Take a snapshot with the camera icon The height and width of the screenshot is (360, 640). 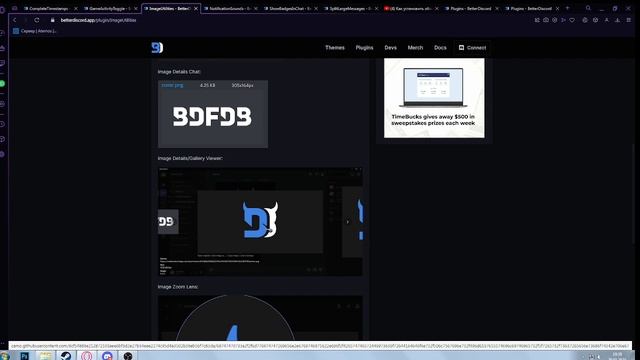pyautogui.click(x=546, y=20)
